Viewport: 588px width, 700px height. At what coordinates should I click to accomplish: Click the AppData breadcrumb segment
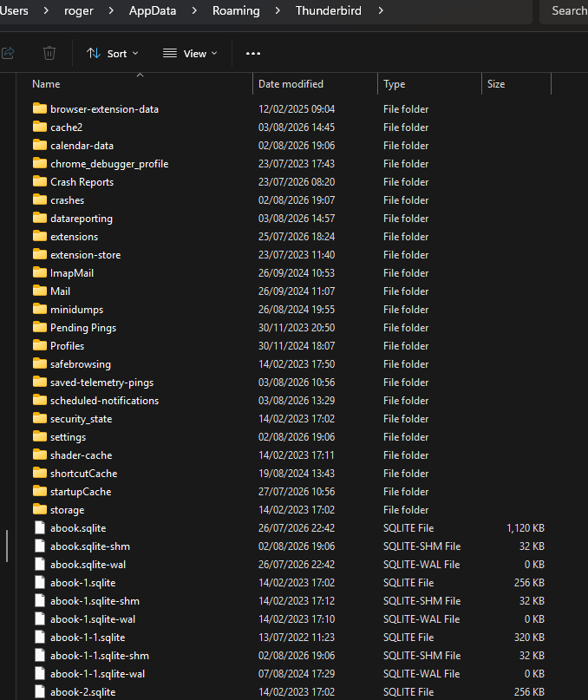tap(153, 10)
